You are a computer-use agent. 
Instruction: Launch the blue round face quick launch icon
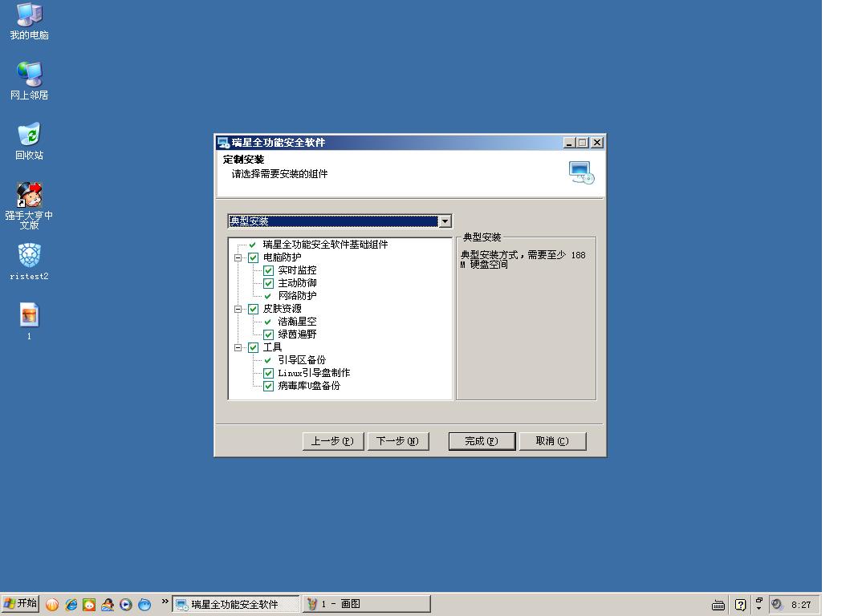[x=144, y=604]
